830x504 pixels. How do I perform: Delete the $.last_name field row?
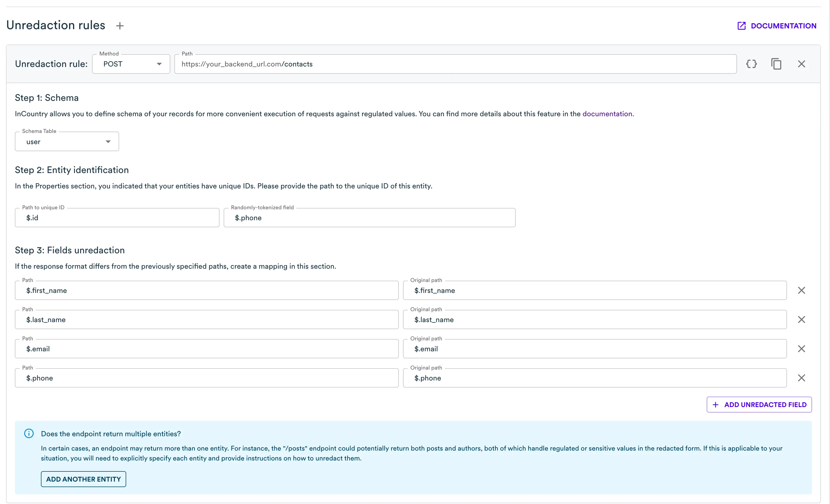click(x=801, y=319)
